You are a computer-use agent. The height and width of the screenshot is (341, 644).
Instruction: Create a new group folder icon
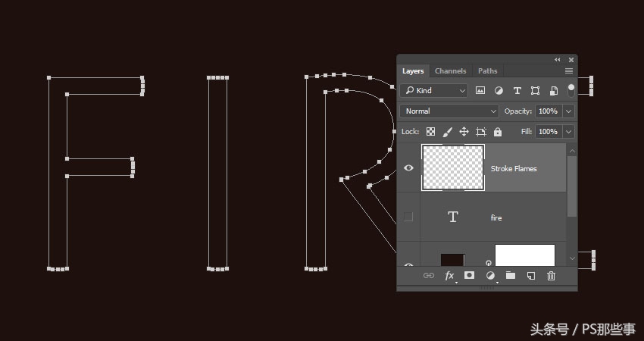pos(511,276)
